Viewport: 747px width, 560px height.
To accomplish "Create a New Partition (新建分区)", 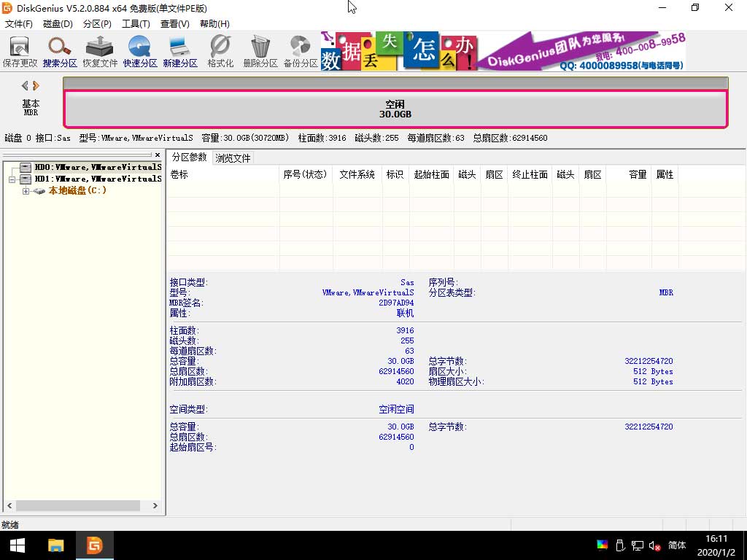I will point(180,52).
